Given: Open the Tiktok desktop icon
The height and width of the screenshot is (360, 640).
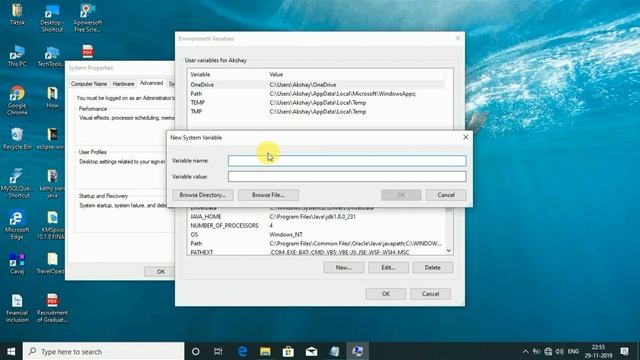Looking at the screenshot, I should pyautogui.click(x=17, y=14).
